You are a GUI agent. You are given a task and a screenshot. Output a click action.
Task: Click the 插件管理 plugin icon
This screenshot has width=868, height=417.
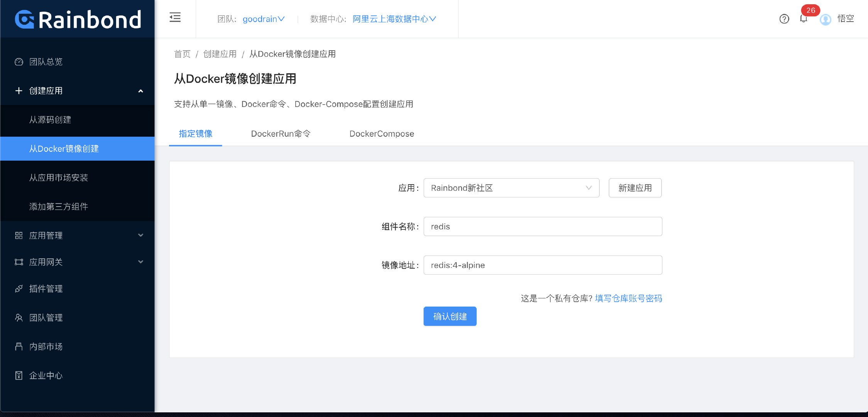(19, 289)
